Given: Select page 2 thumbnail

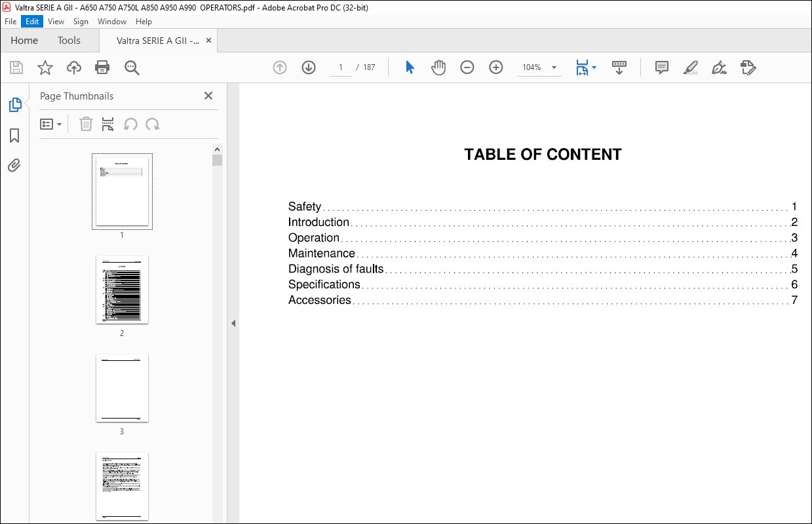Looking at the screenshot, I should pyautogui.click(x=122, y=290).
